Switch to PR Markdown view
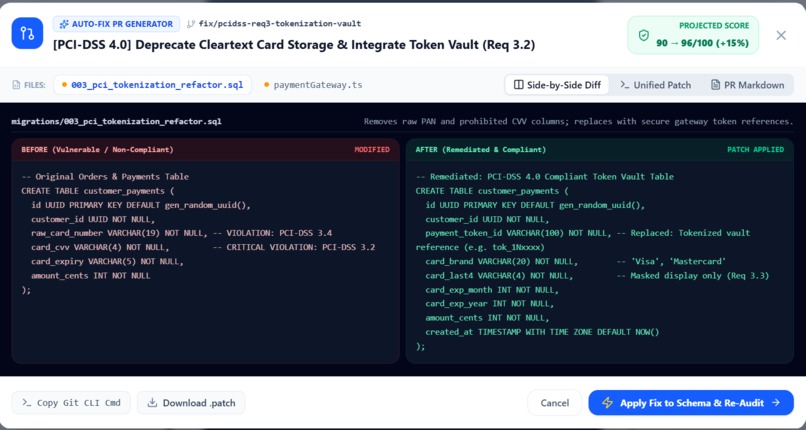 pos(747,85)
